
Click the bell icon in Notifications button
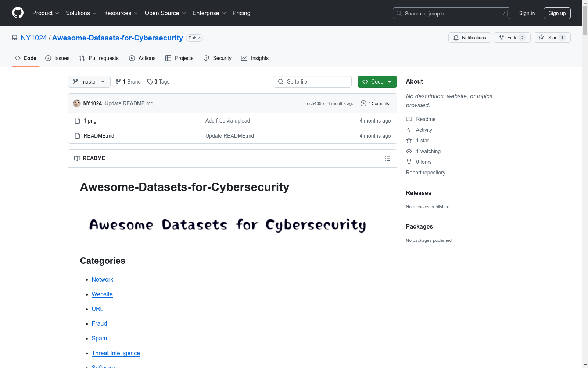[456, 38]
